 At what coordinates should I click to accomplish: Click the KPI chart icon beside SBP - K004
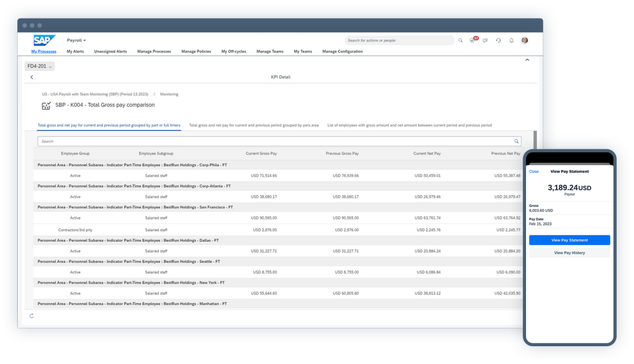pos(46,106)
